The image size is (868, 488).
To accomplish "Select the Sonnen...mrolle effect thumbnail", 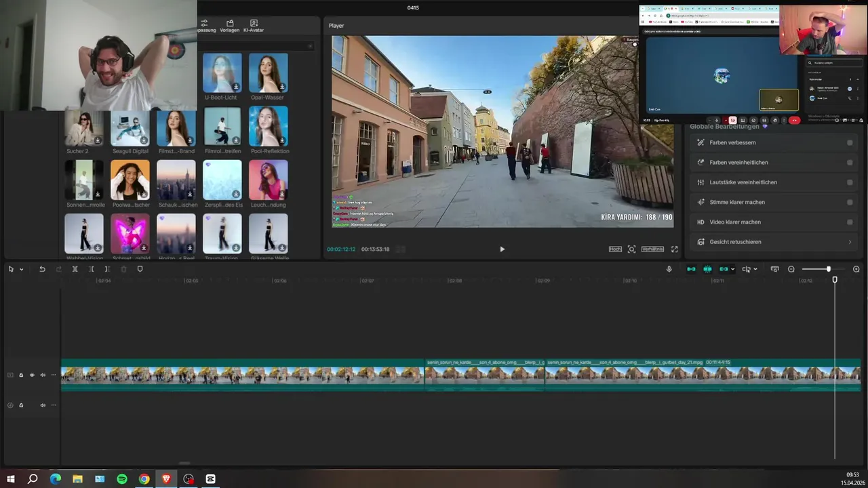I will (x=84, y=180).
